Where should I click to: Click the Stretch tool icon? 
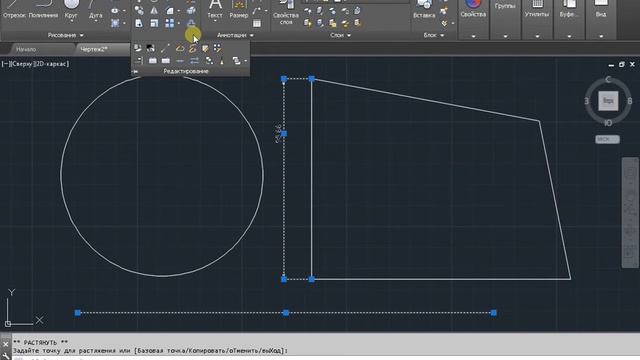click(x=139, y=23)
